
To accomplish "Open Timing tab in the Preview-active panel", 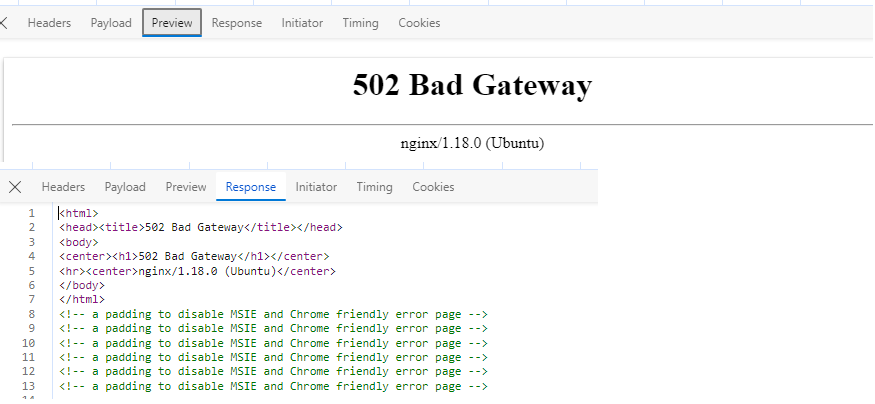I will pos(360,23).
